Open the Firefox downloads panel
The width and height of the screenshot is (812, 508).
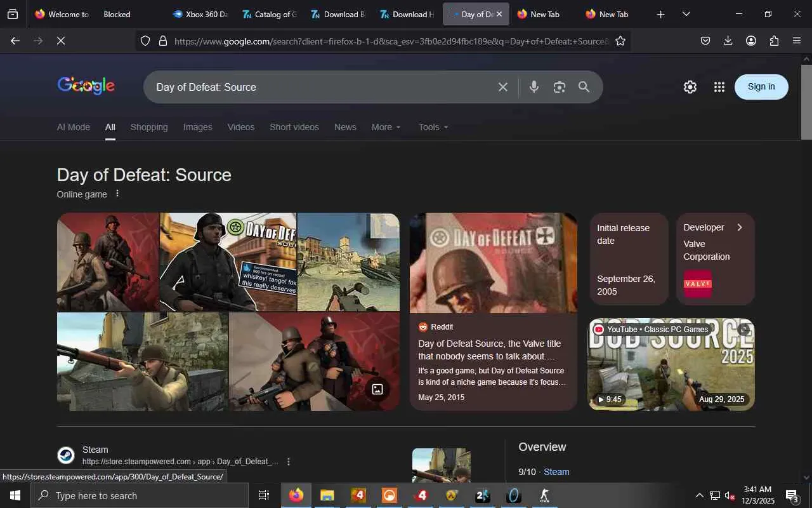pos(728,41)
